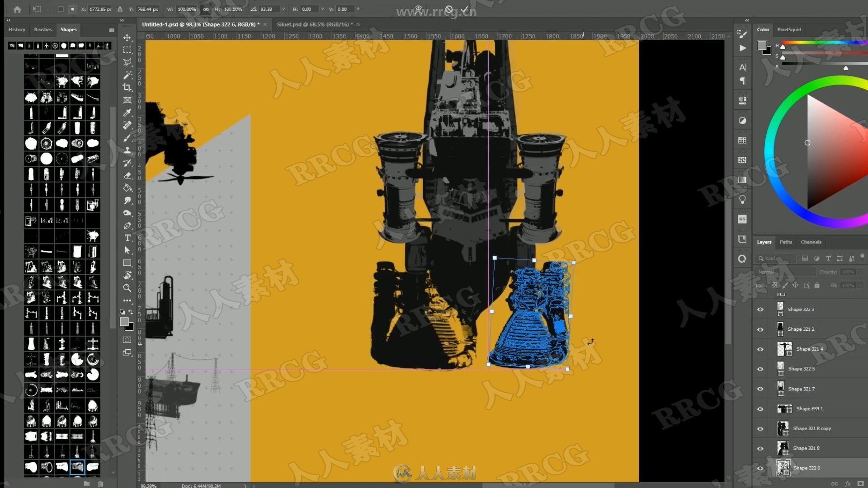
Task: Select the Move tool
Action: point(127,38)
